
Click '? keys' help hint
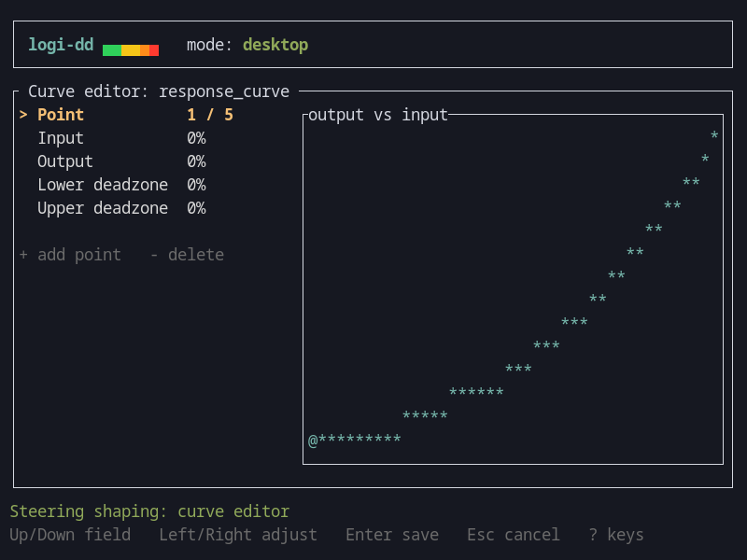[616, 535]
